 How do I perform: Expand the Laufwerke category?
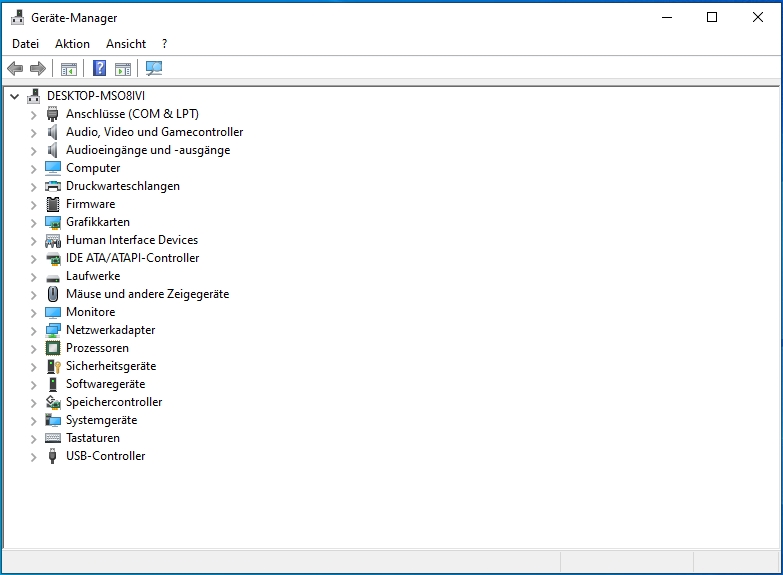coord(33,277)
